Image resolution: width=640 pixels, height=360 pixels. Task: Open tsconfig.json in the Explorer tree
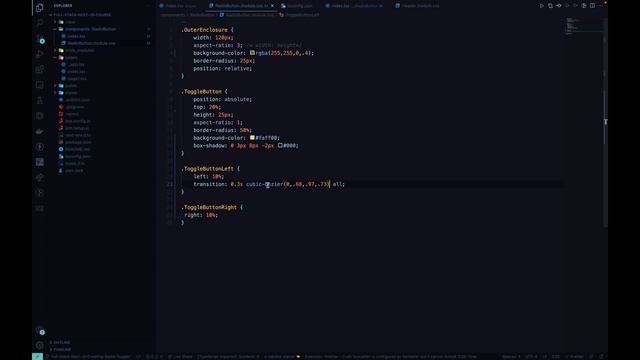coord(78,156)
